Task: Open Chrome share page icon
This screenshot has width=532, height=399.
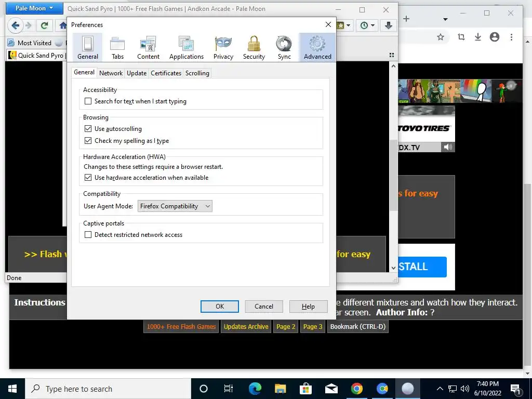Action: (461, 37)
